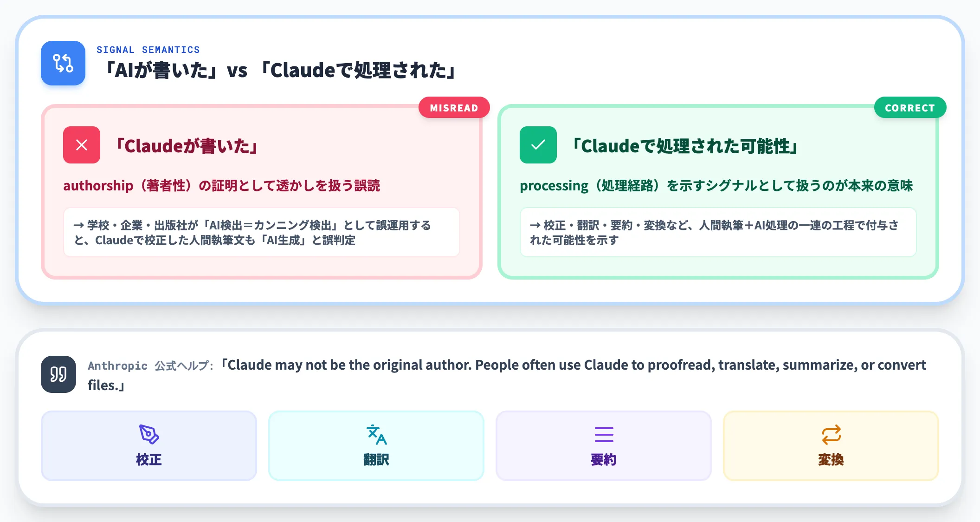Viewport: 980px width, 522px height.
Task: Click the red X icon on misread card
Action: [x=82, y=145]
